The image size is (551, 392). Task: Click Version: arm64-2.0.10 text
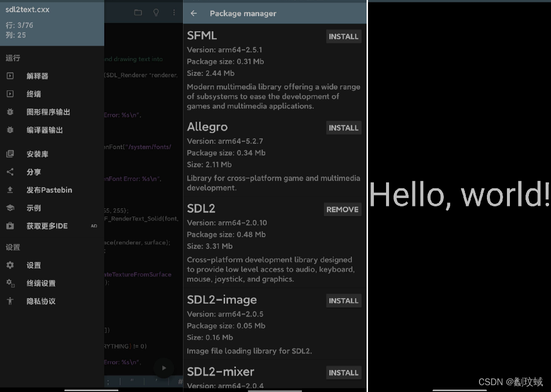pos(227,223)
